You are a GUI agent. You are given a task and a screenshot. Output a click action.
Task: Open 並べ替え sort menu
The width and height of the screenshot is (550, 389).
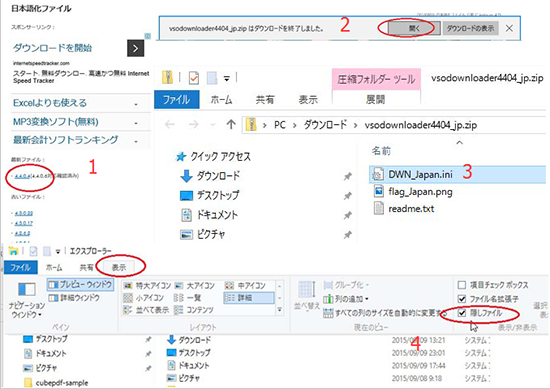click(x=307, y=297)
